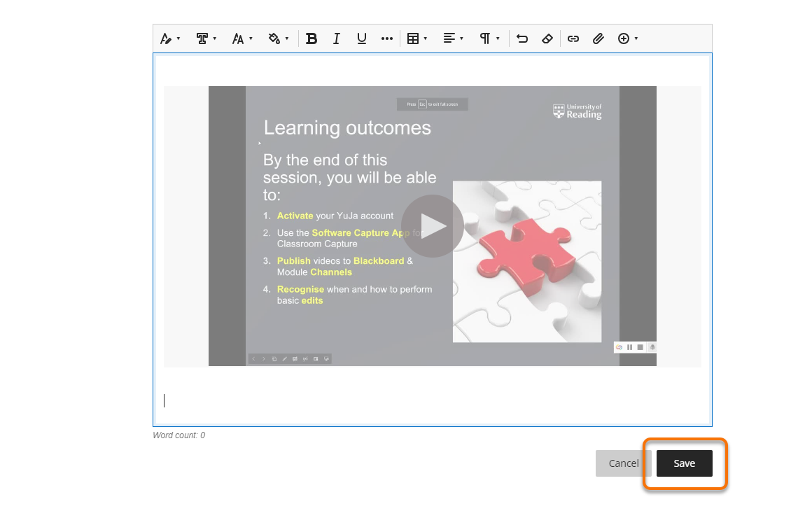Expand the text color dropdown arrow
This screenshot has height=525, width=812.
[288, 38]
